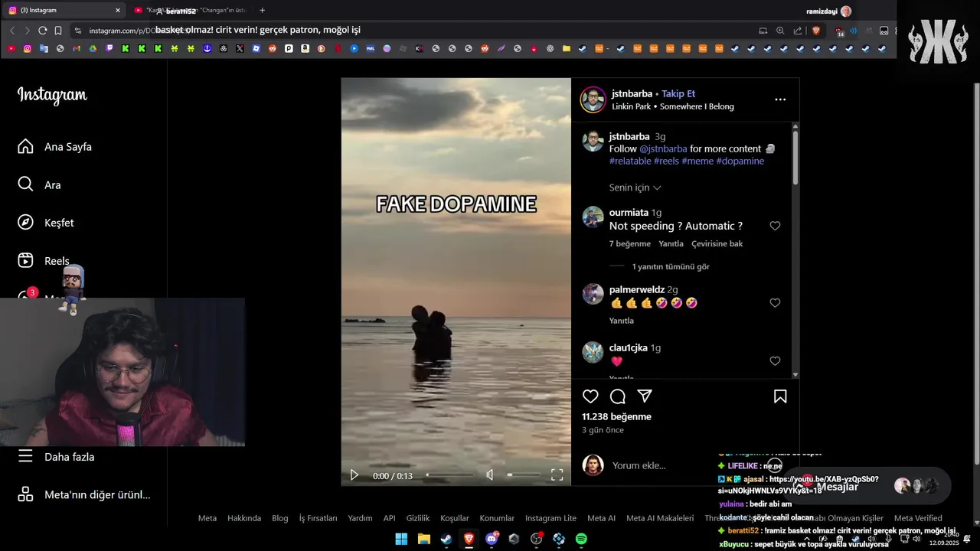Open the Meta AI footer link

[601, 518]
